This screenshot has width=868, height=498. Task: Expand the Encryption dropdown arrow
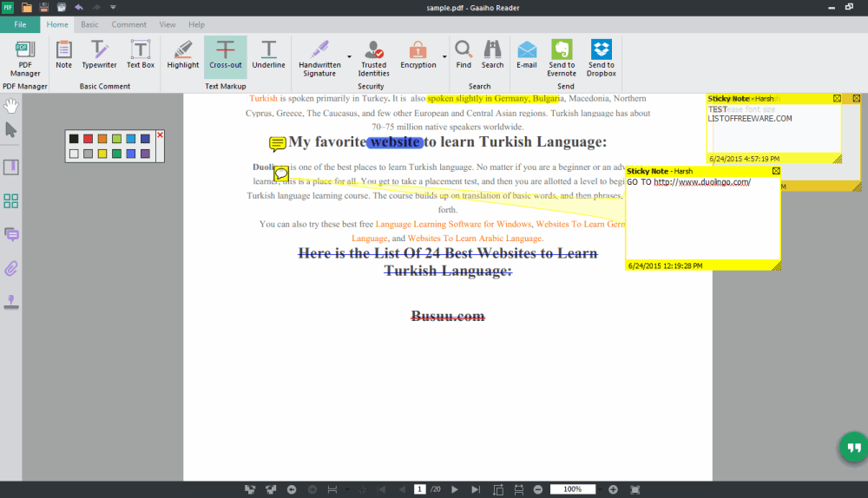(x=444, y=56)
